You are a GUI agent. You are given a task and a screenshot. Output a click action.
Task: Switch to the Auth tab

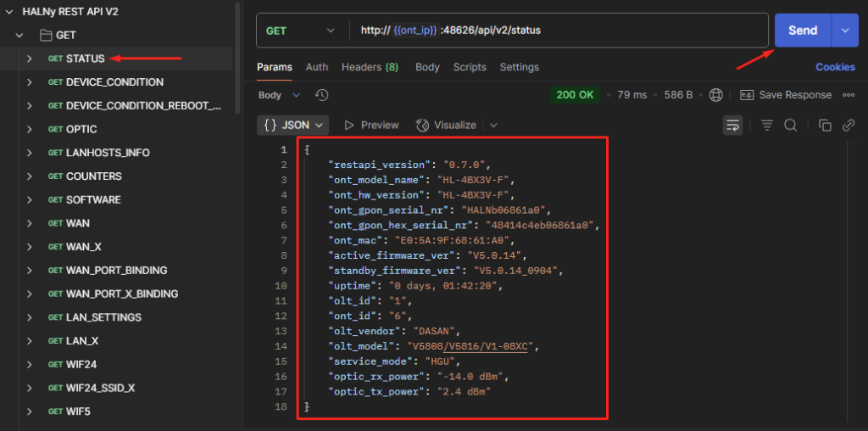[317, 67]
